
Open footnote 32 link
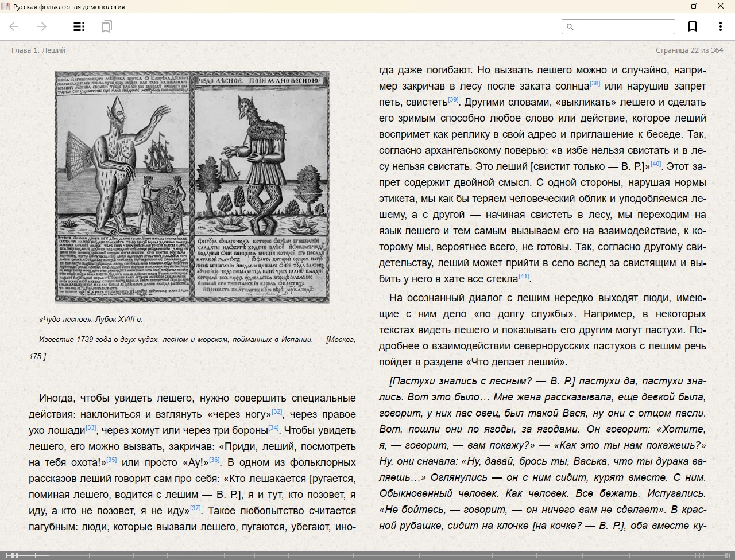point(277,411)
